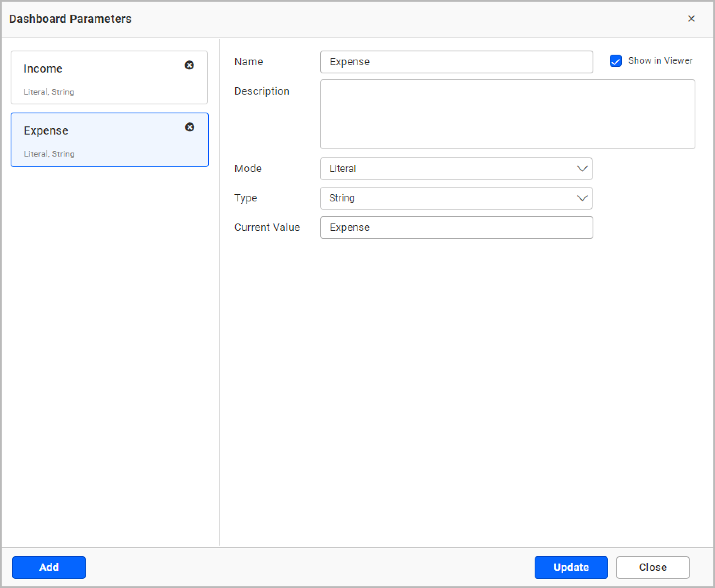Edit the Current Value field
Screen dimensions: 715x588
[x=456, y=227]
